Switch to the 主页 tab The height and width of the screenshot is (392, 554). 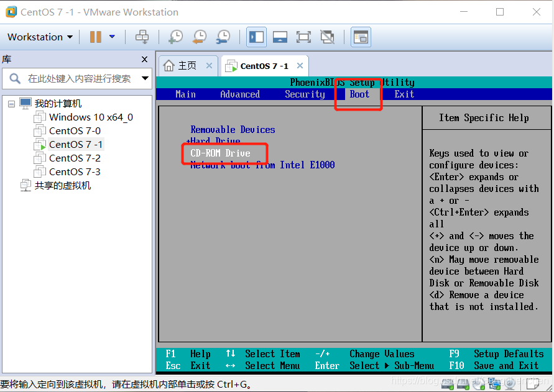click(x=187, y=66)
